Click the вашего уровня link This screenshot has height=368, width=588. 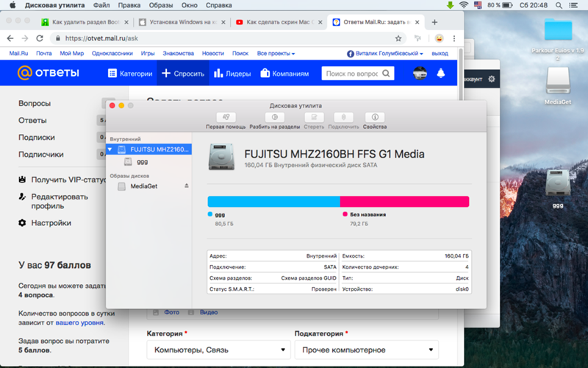pos(79,322)
